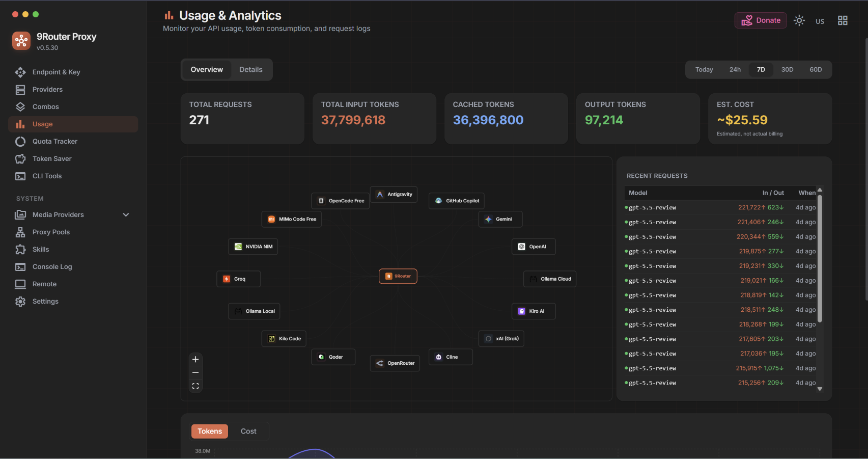Switch to the Details tab
868x459 pixels.
pyautogui.click(x=251, y=70)
